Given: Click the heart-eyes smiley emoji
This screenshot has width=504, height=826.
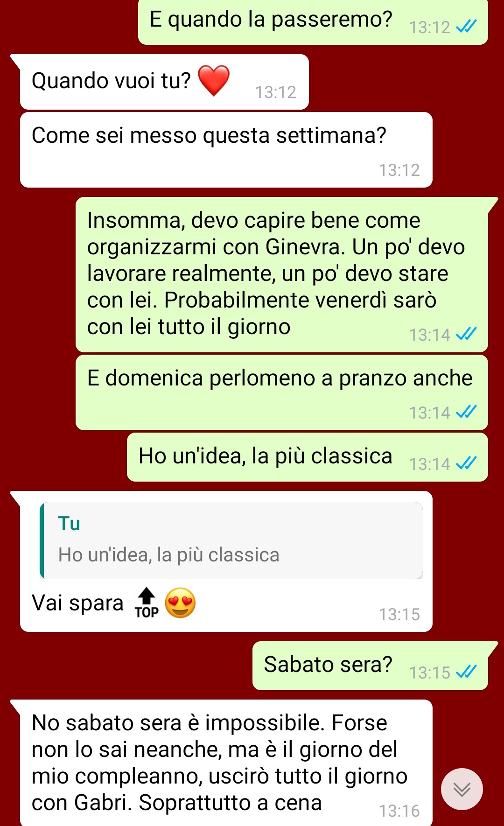Looking at the screenshot, I should point(180,603).
